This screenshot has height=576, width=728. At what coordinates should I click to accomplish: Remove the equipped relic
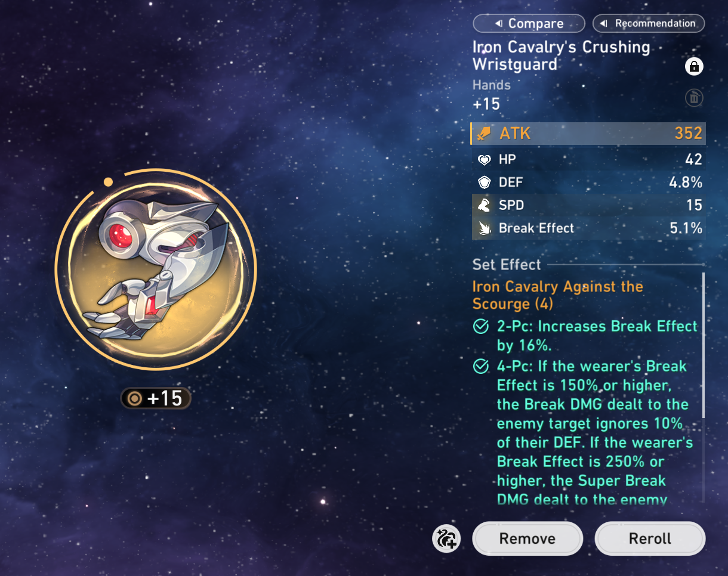point(528,539)
